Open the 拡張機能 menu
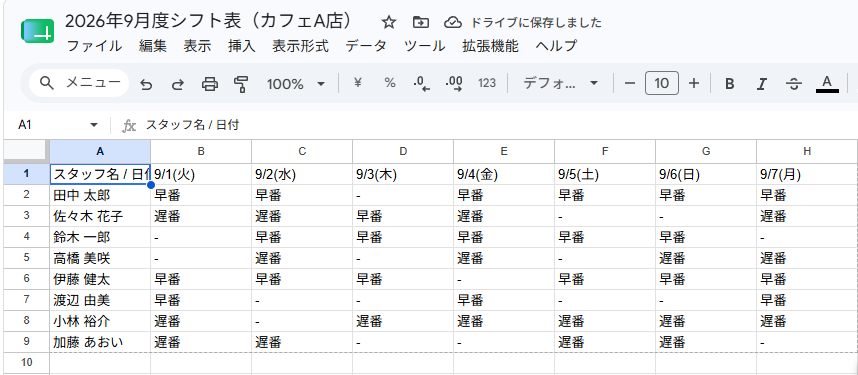 point(490,46)
